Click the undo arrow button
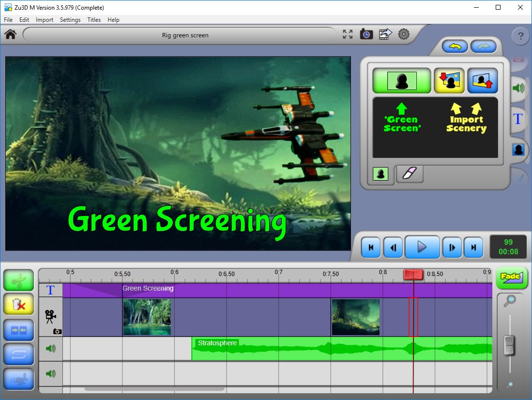The image size is (532, 400). pyautogui.click(x=455, y=46)
